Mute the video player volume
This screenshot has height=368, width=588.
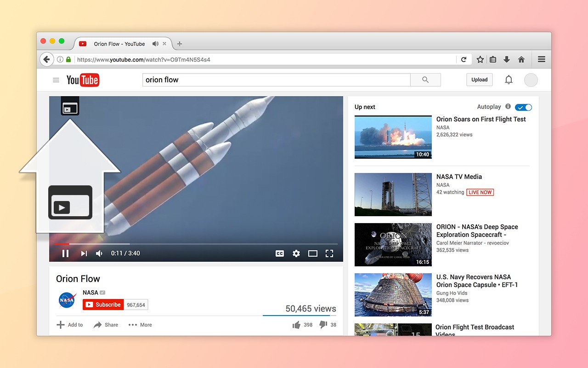(x=99, y=253)
